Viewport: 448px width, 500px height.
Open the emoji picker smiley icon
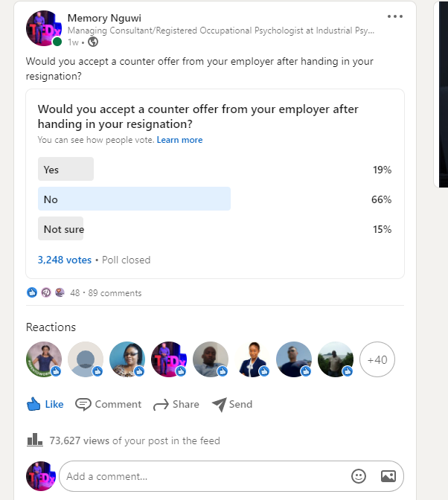(359, 476)
